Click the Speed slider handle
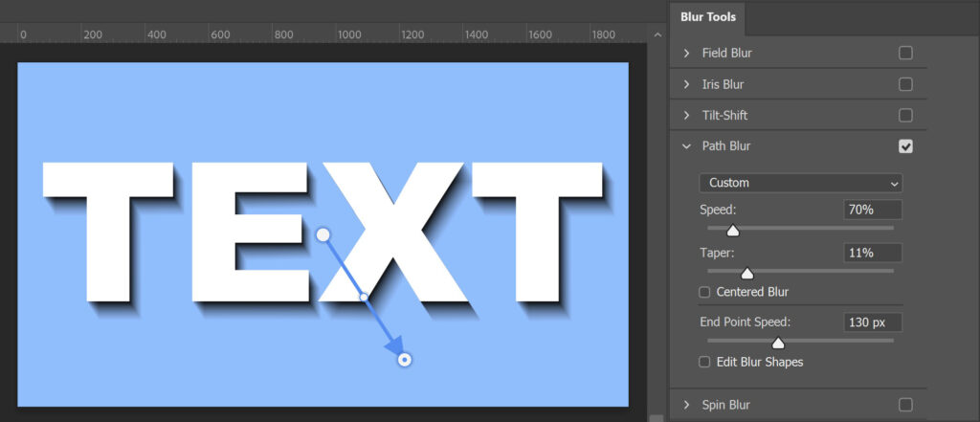Image resolution: width=980 pixels, height=422 pixels. click(x=733, y=232)
